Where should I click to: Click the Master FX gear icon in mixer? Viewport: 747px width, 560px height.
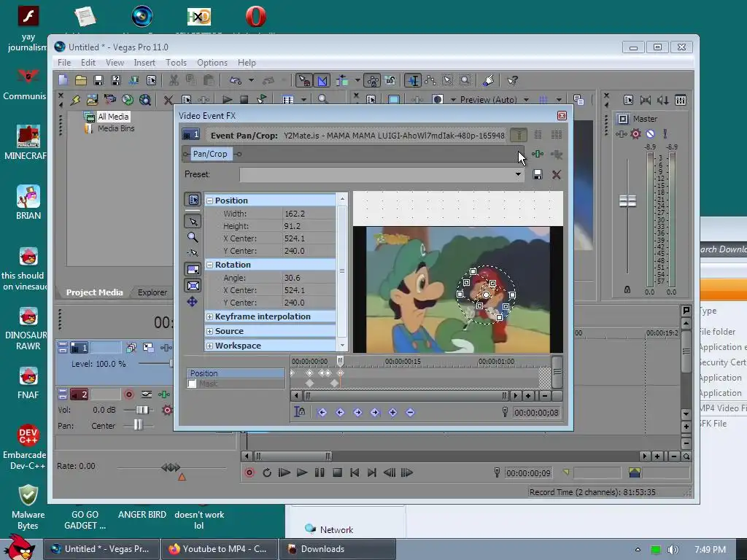635,134
